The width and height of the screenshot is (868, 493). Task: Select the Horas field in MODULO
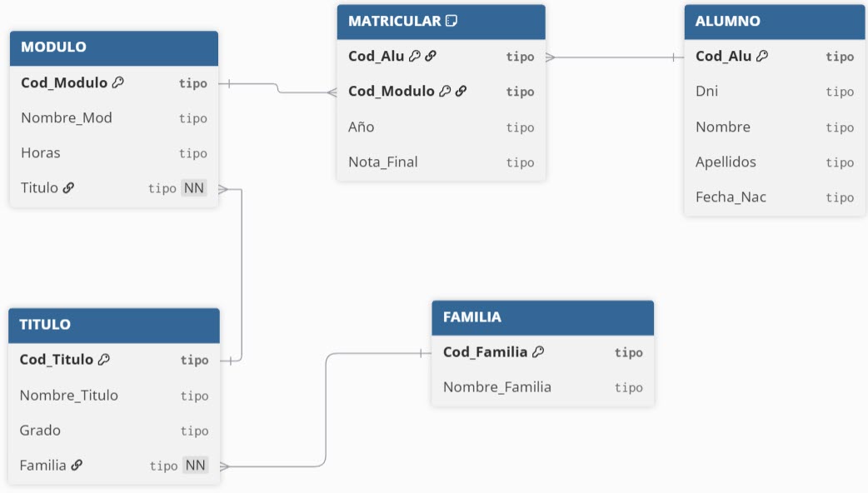point(41,153)
